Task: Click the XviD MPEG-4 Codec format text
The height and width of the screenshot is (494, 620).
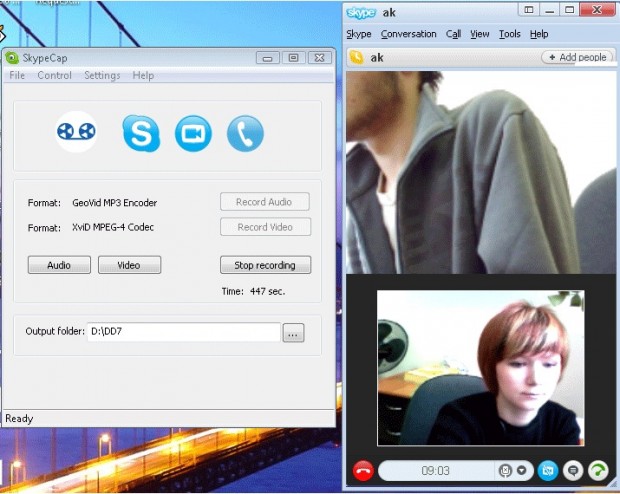Action: click(x=113, y=227)
